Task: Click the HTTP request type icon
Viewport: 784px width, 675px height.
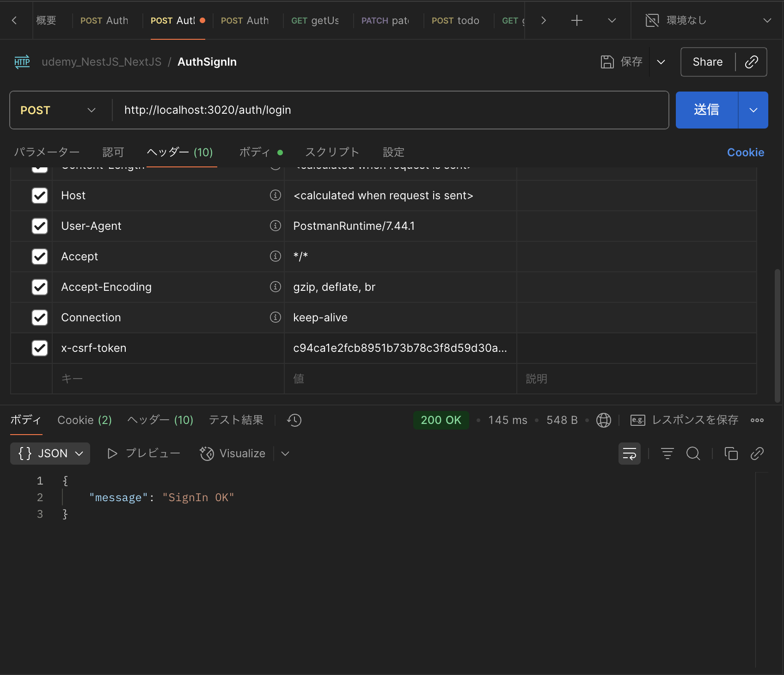Action: pyautogui.click(x=22, y=62)
